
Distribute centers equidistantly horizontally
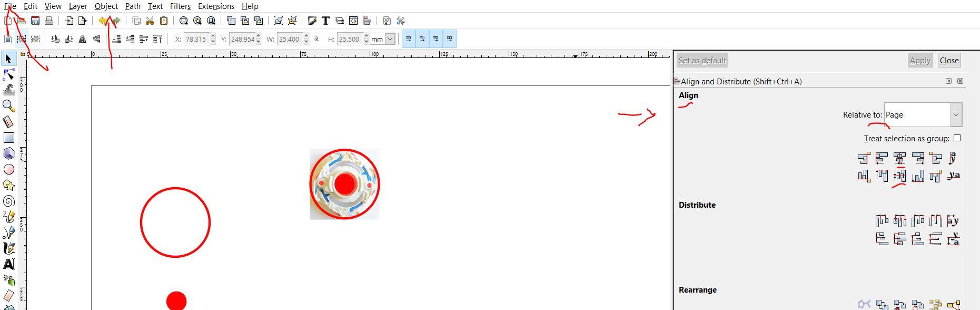pyautogui.click(x=899, y=220)
